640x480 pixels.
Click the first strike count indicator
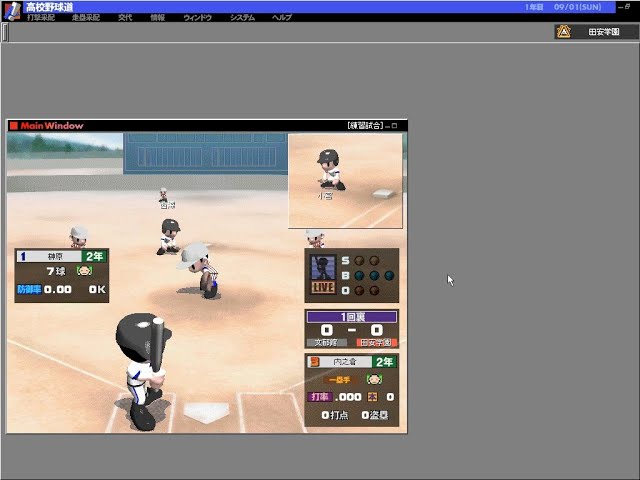[359, 260]
